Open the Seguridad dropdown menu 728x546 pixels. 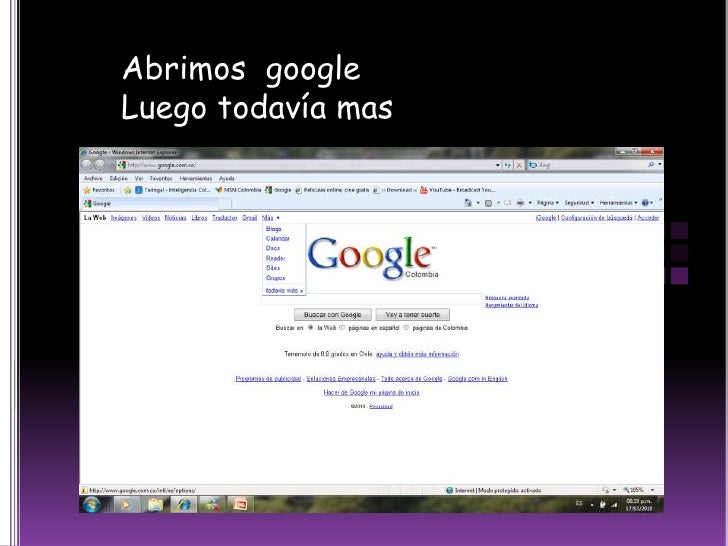click(579, 203)
